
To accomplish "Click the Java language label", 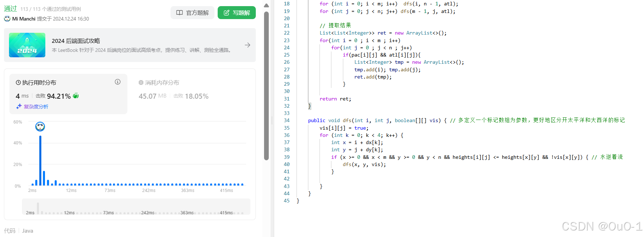I will [x=28, y=231].
